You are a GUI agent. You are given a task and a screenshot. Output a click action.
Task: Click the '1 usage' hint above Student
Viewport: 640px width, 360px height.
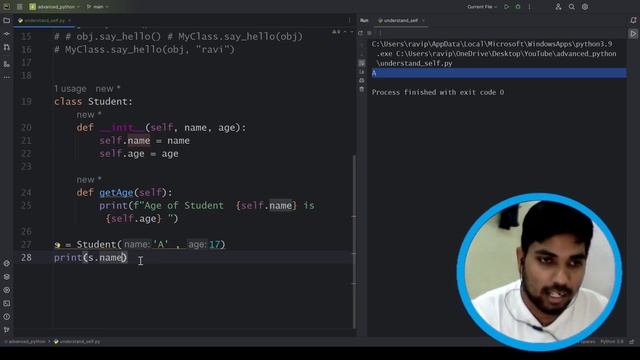70,89
